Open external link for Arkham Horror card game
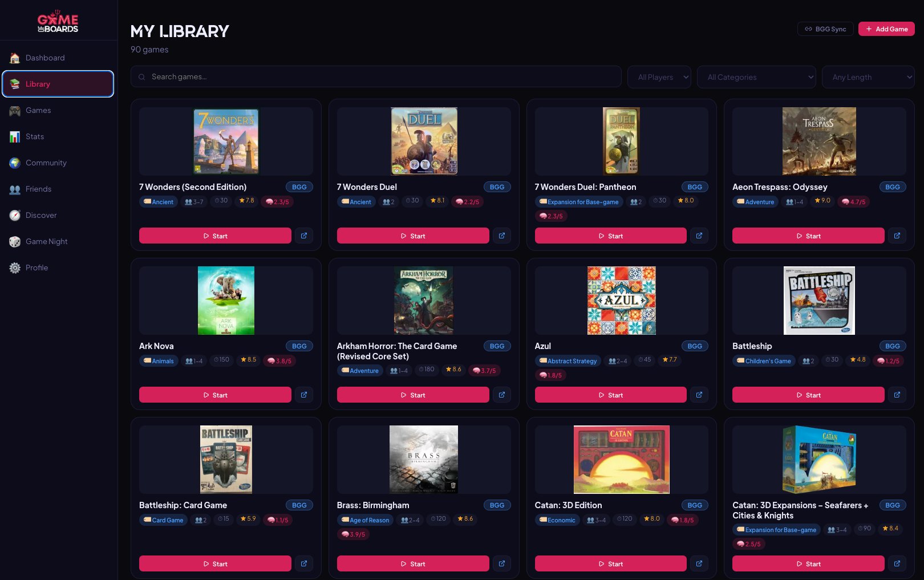Viewport: 924px width, 580px height. (x=502, y=395)
